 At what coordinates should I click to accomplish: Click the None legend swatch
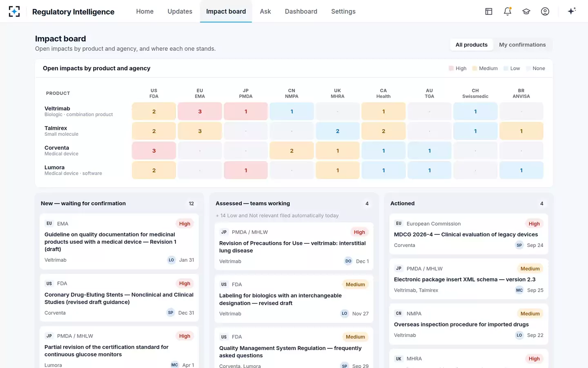tap(528, 68)
